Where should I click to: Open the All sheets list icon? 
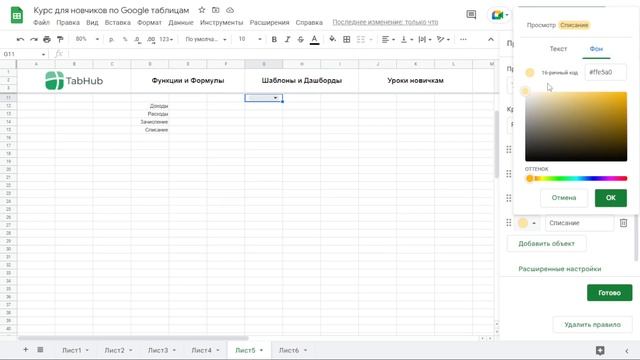(40, 350)
